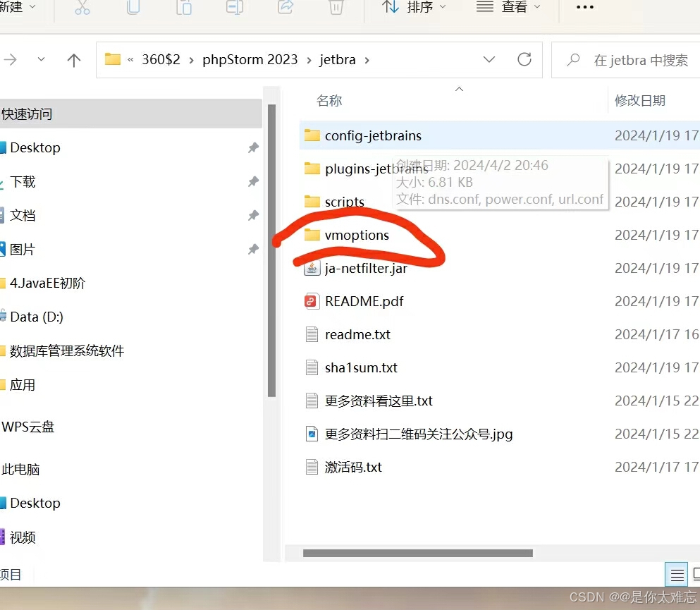Click the pin icon next to 文档

(x=253, y=215)
